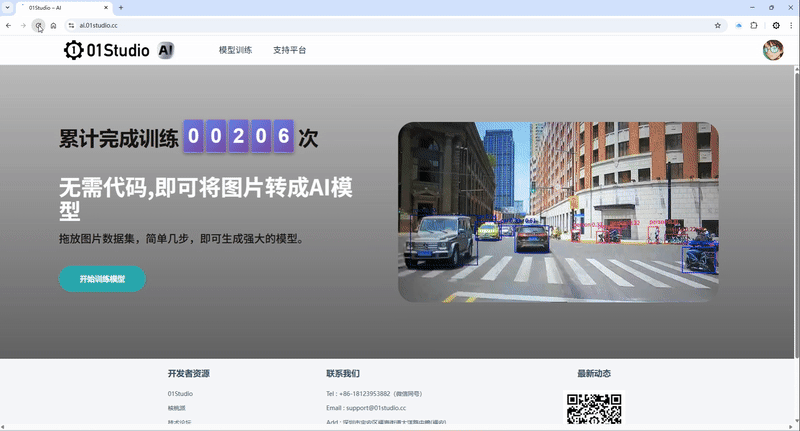Click the 01Studio gear logo
Image resolution: width=800 pixels, height=431 pixels.
(73, 50)
